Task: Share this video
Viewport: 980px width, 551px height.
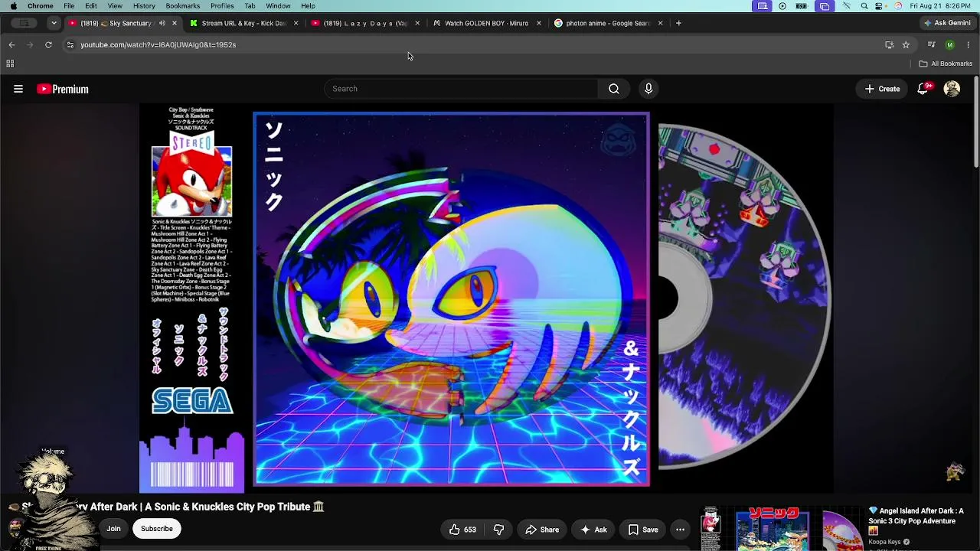Action: [541, 530]
